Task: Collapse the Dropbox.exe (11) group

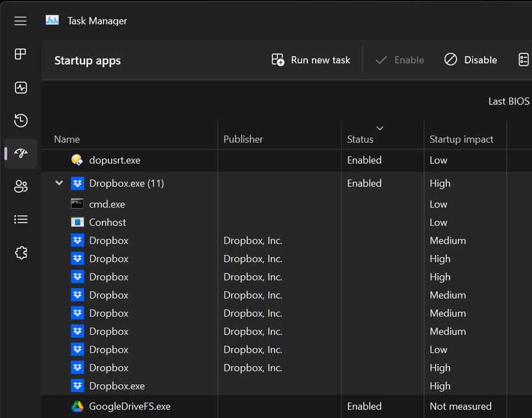Action: click(x=59, y=183)
